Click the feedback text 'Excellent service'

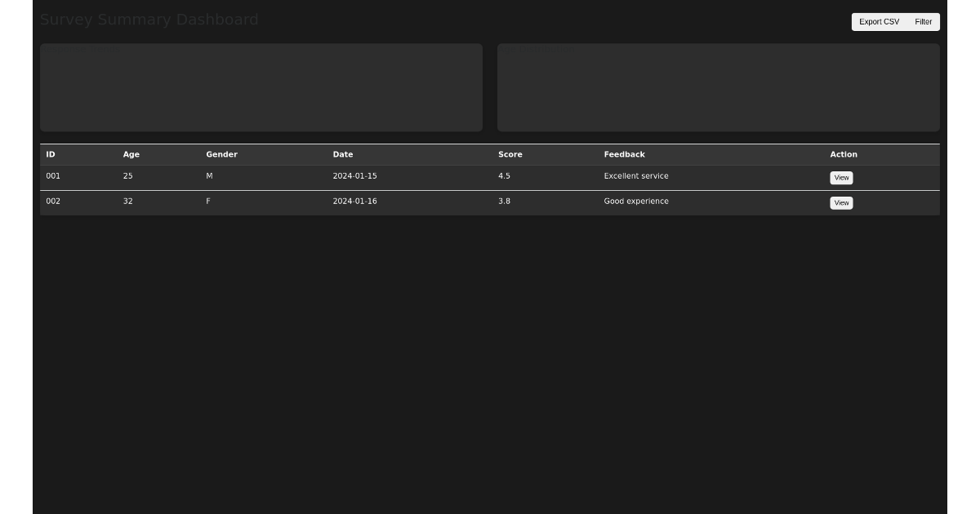click(636, 176)
